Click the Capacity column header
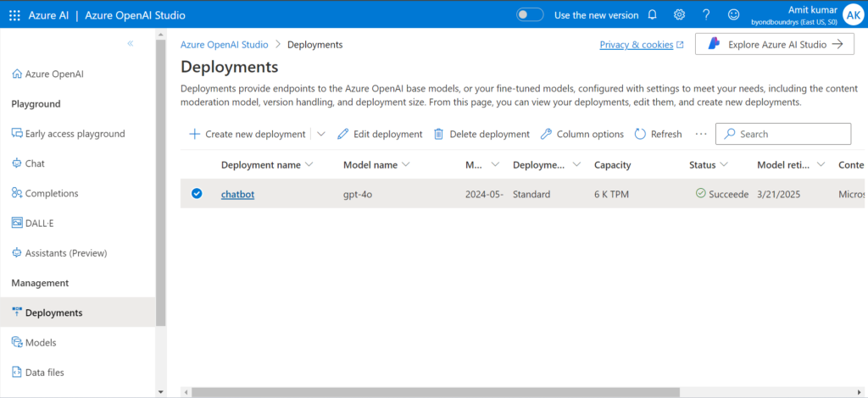This screenshot has width=868, height=398. pos(612,165)
